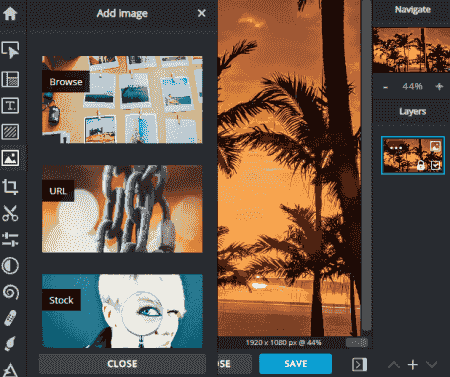
Task: Select the Arrange/Move tool
Action: coord(10,50)
